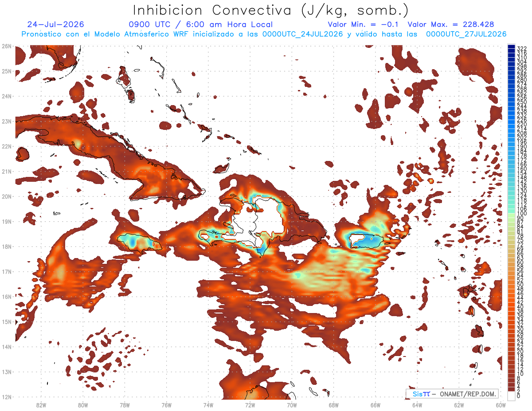Click the 76W longitude label
This screenshot has width=532, height=411.
click(x=166, y=405)
